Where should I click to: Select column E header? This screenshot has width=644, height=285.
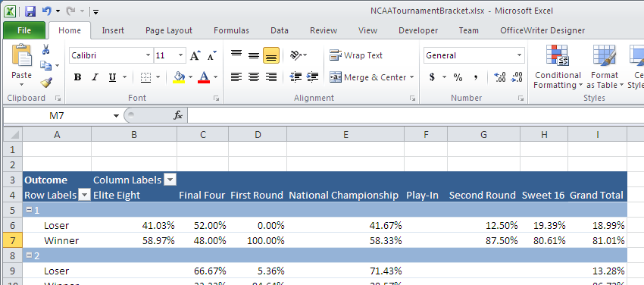tap(345, 134)
